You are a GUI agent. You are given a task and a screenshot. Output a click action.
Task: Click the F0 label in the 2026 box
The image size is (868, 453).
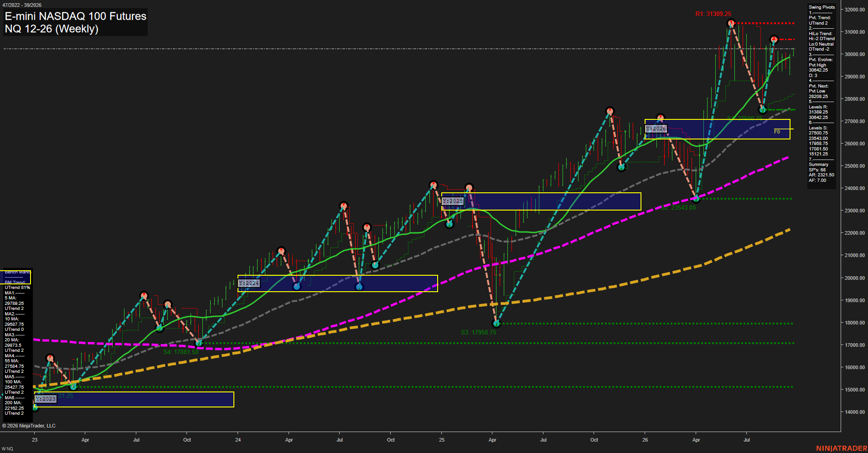[777, 132]
